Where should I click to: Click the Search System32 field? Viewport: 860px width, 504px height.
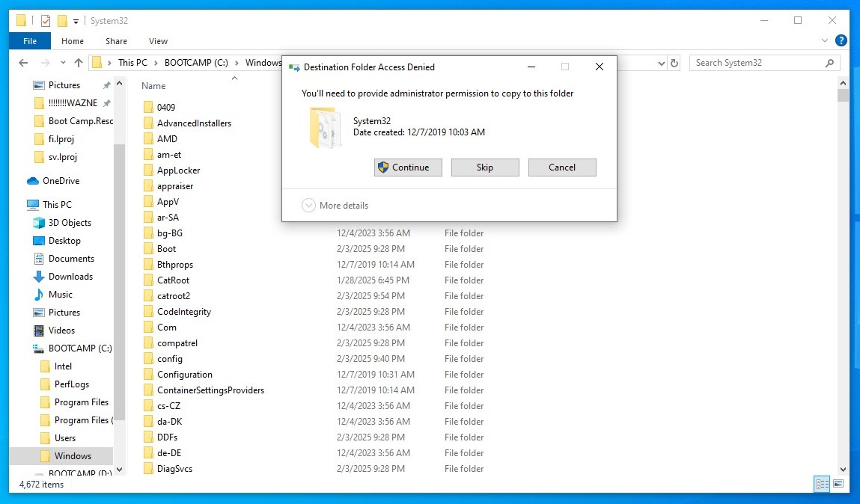pyautogui.click(x=764, y=63)
